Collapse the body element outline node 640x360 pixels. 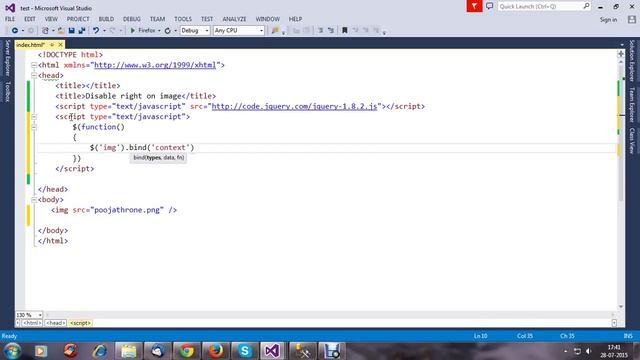pos(34,200)
